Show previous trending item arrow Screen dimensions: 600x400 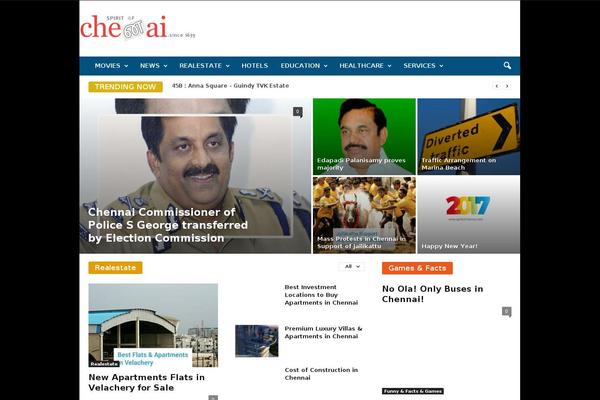[497, 86]
